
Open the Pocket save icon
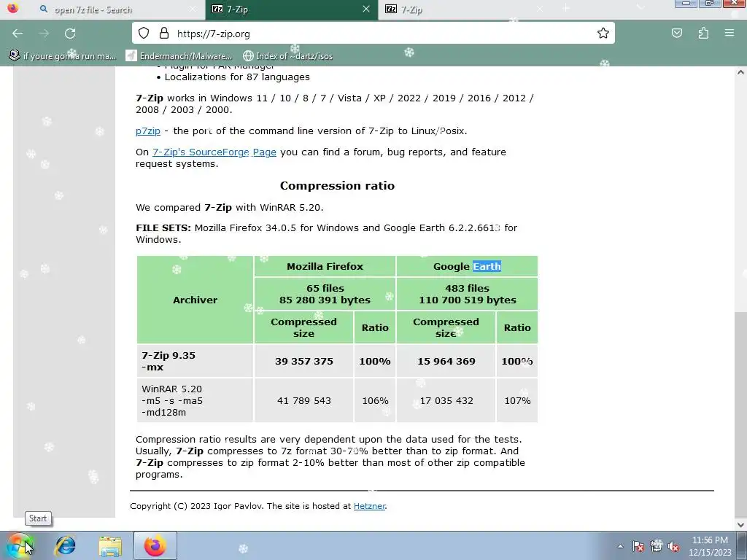click(676, 34)
